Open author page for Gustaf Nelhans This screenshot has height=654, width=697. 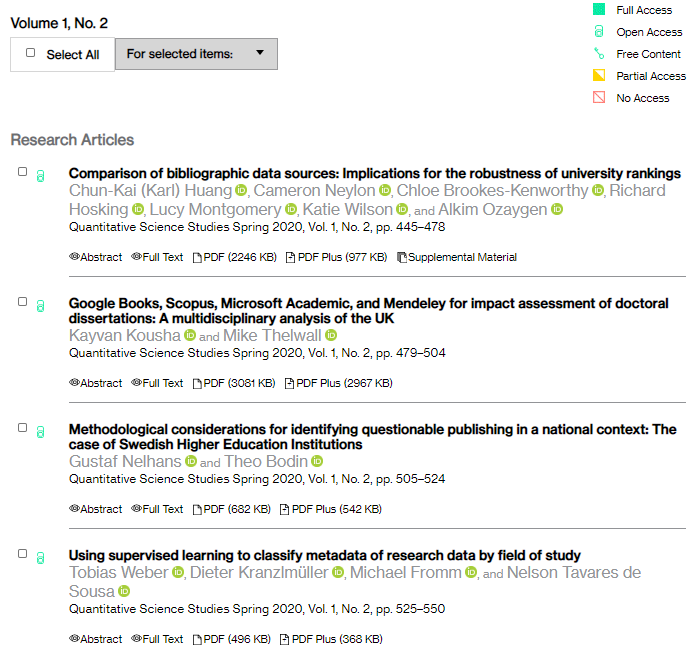pyautogui.click(x=125, y=461)
